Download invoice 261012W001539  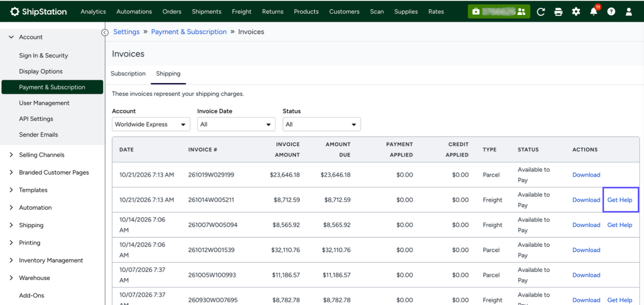click(x=586, y=250)
